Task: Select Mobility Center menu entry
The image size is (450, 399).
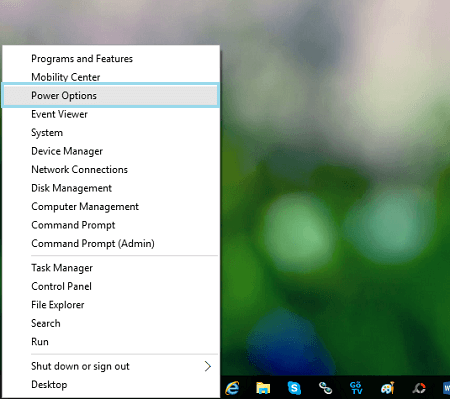Action: [x=111, y=77]
